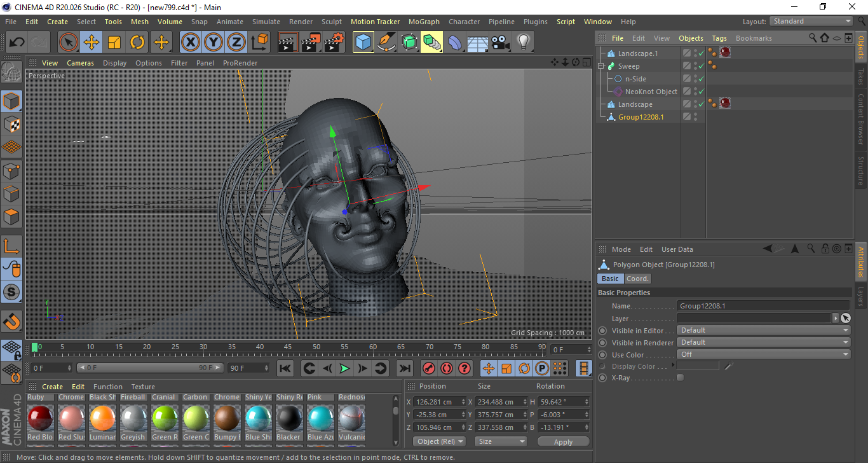Click the Undo arrow icon
The height and width of the screenshot is (463, 868).
(17, 43)
